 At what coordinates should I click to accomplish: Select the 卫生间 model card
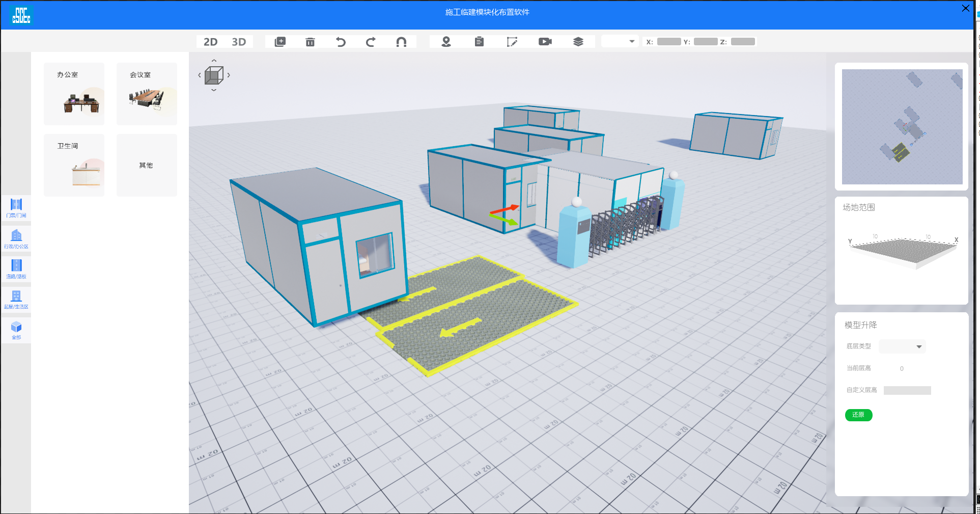74,165
